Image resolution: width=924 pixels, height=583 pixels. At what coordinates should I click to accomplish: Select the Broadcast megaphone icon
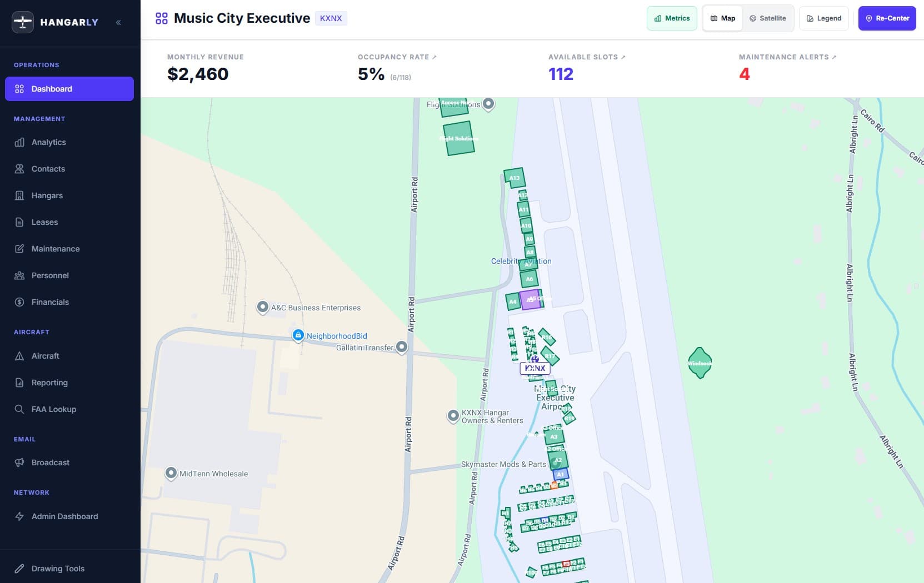[19, 463]
